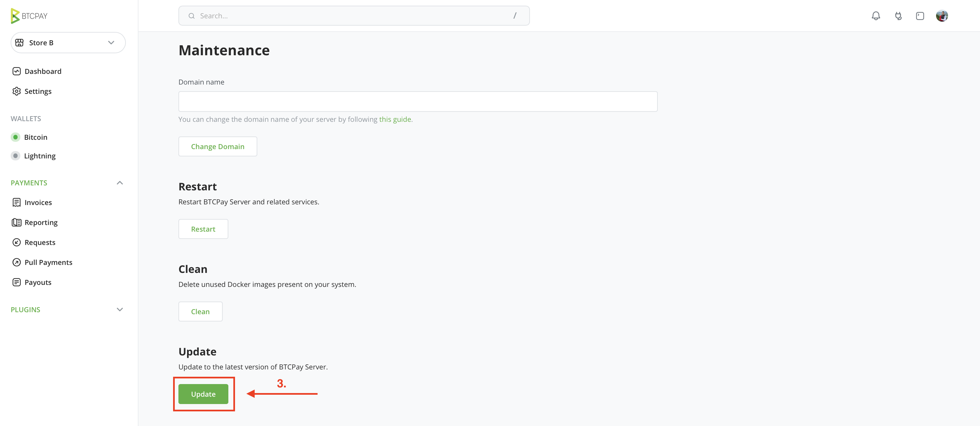The width and height of the screenshot is (980, 426).
Task: Click the PLUGINS section header
Action: coord(26,309)
